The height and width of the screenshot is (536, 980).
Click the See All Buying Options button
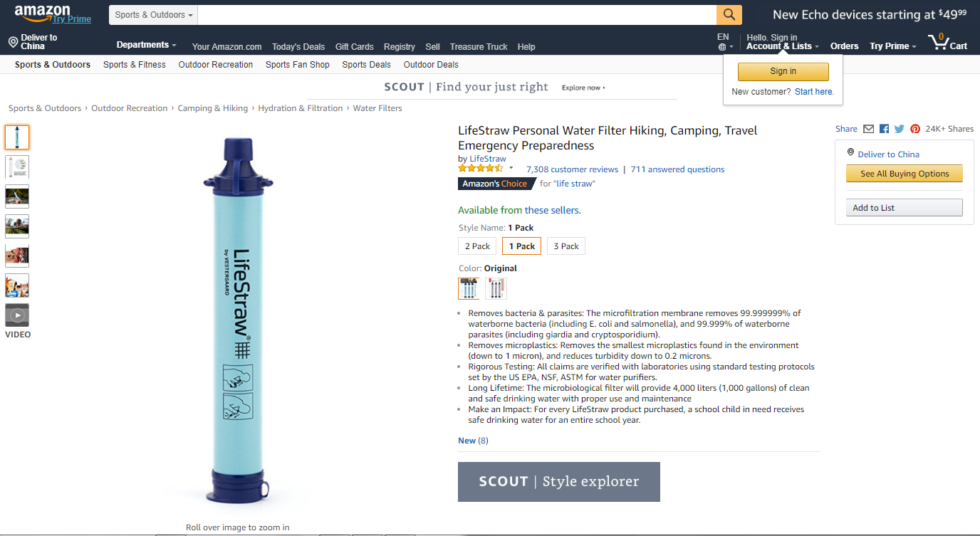pyautogui.click(x=904, y=174)
